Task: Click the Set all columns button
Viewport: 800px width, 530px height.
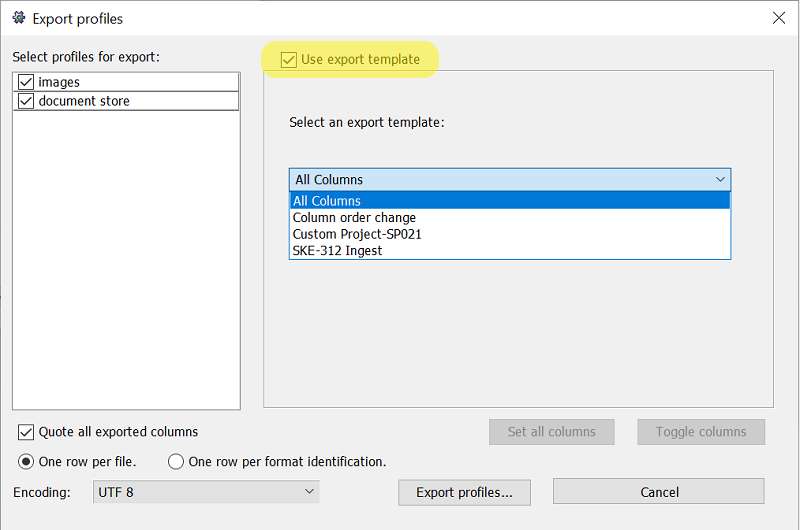Action: coord(552,432)
